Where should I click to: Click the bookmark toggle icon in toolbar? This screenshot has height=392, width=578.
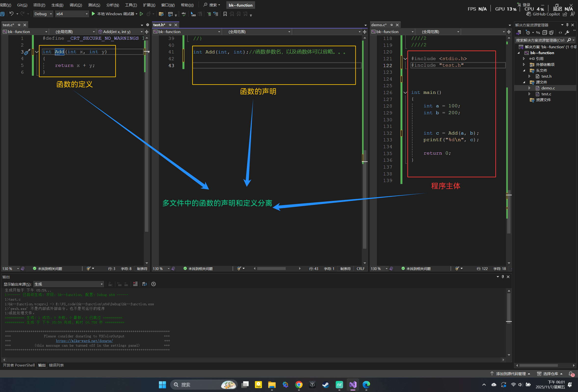225,14
